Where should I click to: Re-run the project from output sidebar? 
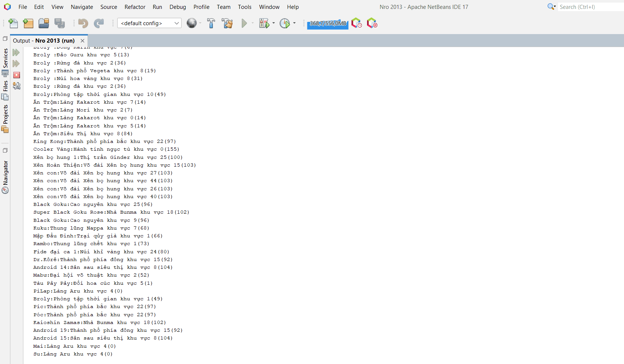point(16,53)
